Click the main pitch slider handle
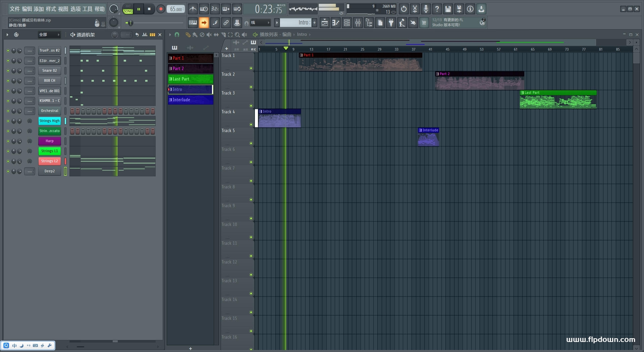 [130, 23]
